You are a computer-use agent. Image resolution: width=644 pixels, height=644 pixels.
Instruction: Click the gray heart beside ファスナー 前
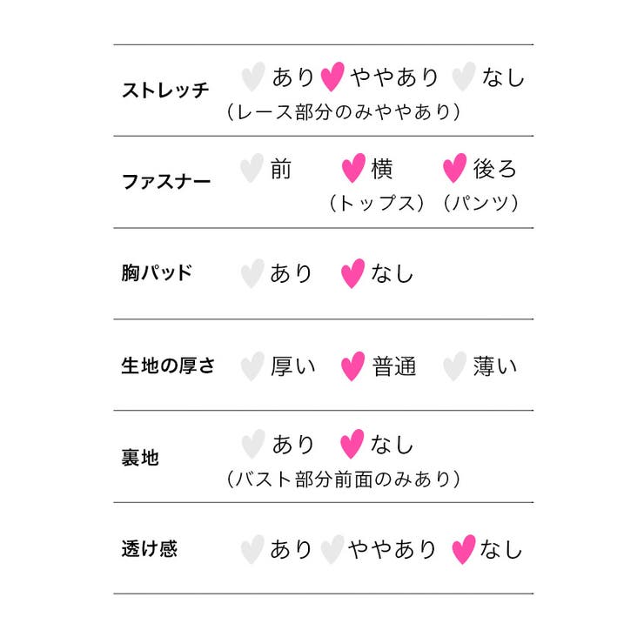pos(252,168)
